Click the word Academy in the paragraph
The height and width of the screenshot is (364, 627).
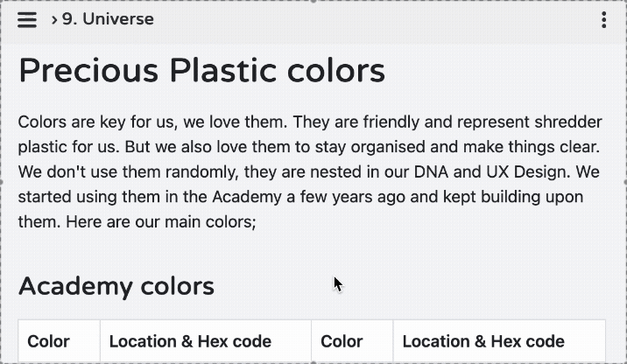tap(247, 197)
